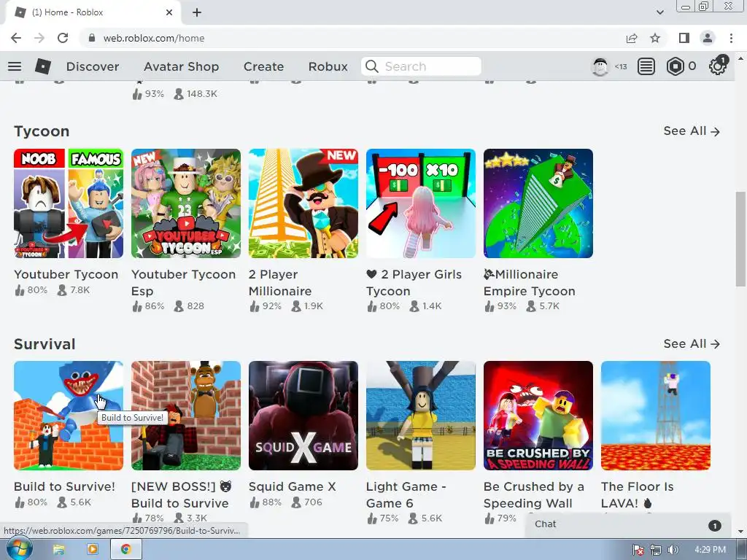Click the search magnifier icon

tap(371, 66)
